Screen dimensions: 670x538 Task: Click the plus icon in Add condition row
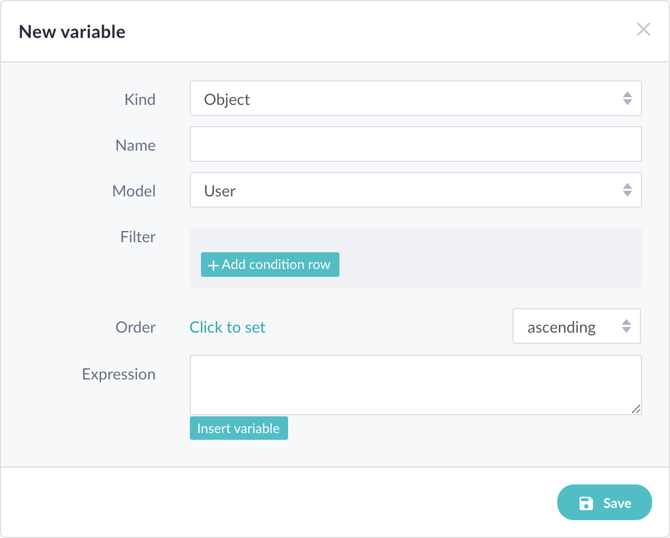(213, 265)
